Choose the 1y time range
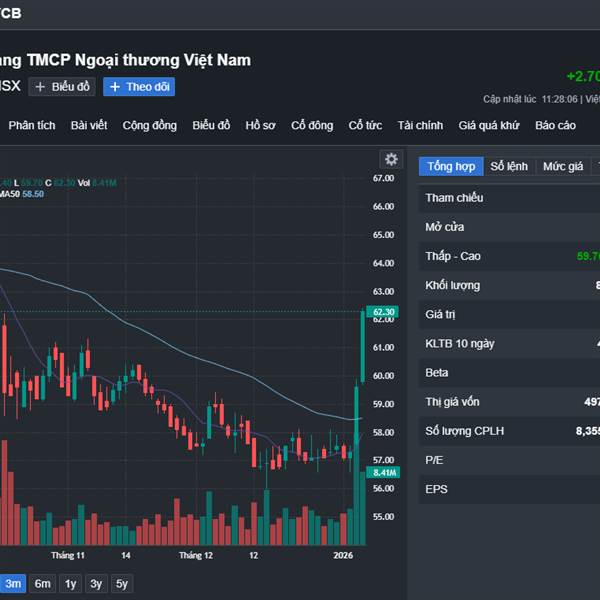Screen dimensions: 600x600 [70, 584]
